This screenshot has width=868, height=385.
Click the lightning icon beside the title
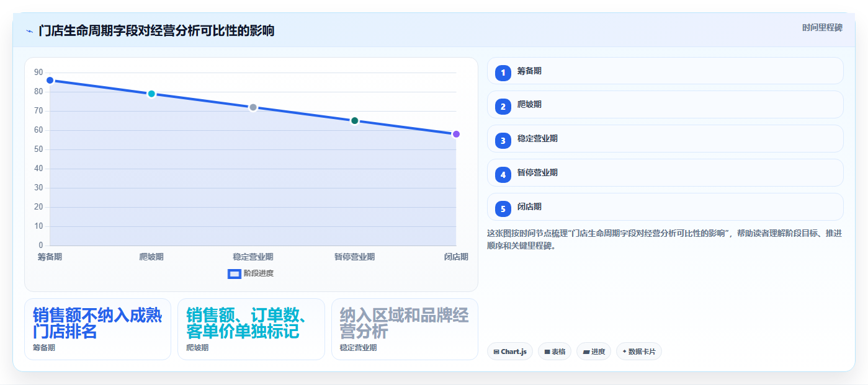29,31
